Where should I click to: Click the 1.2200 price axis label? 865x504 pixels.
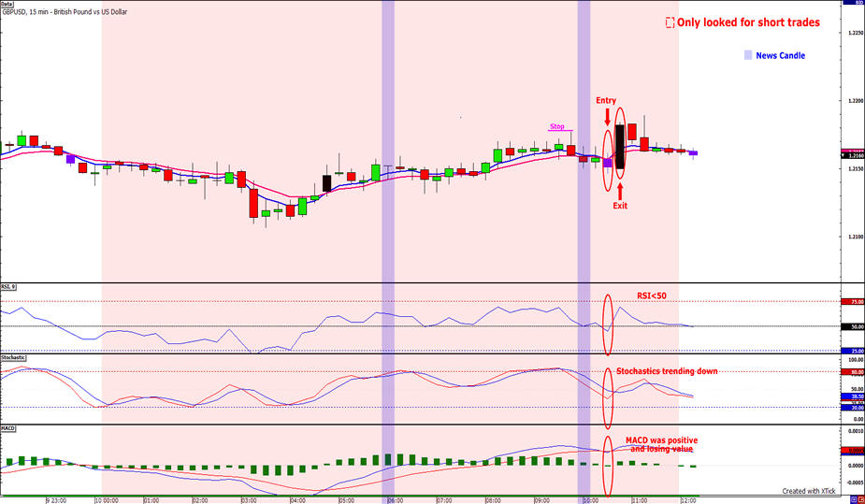855,100
